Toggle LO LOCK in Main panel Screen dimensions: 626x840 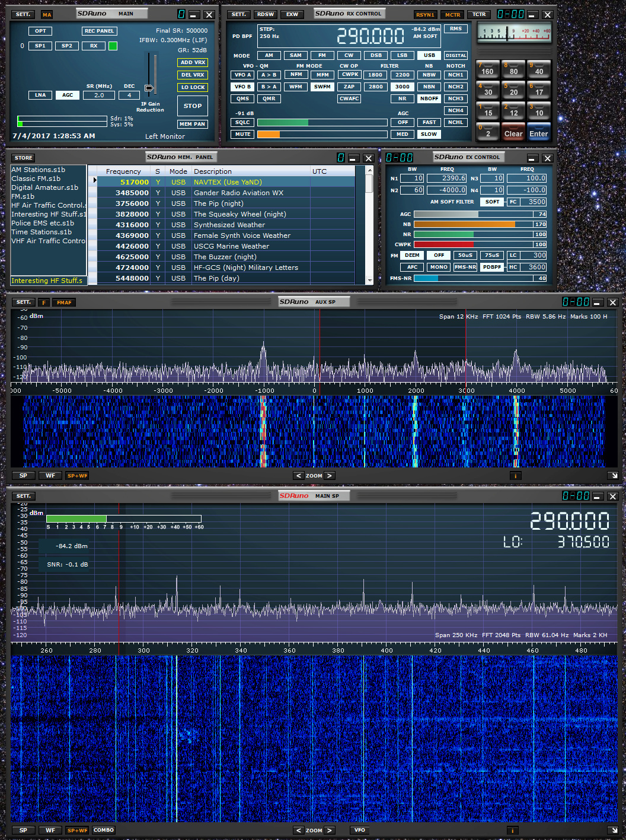coord(193,87)
